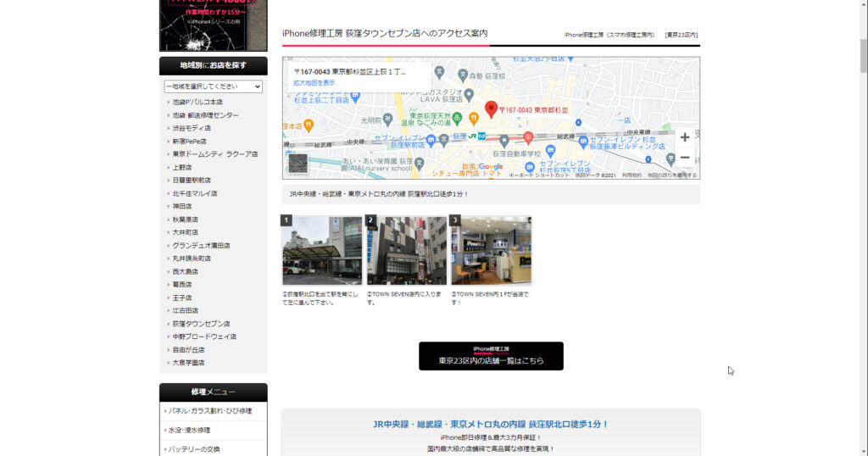Viewport: 868px width, 456px height.
Task: Enlarge photo 3 of the shop interior
Action: click(491, 251)
